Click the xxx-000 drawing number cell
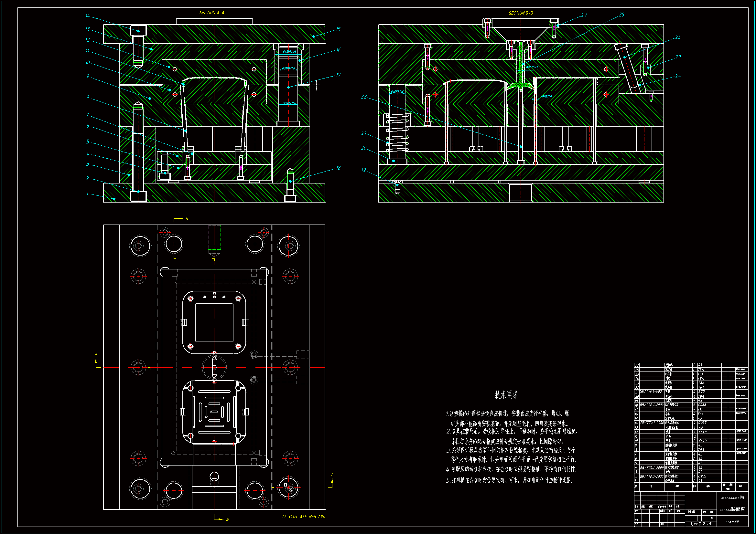The height and width of the screenshot is (534, 756). click(x=732, y=521)
